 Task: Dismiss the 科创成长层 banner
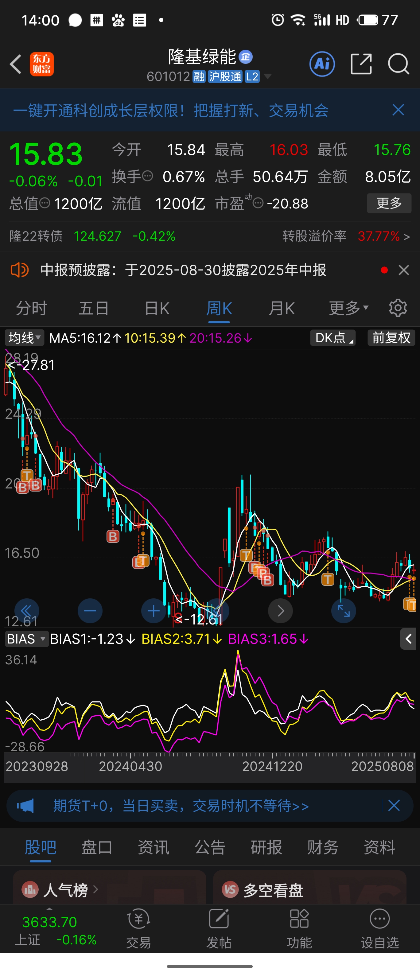click(x=398, y=110)
